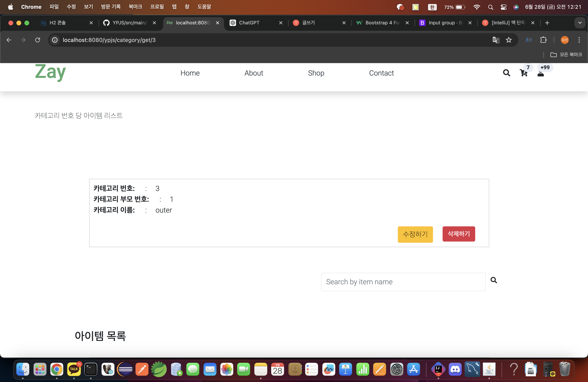This screenshot has height=382, width=588.
Task: Go back in browser history
Action: click(9, 40)
